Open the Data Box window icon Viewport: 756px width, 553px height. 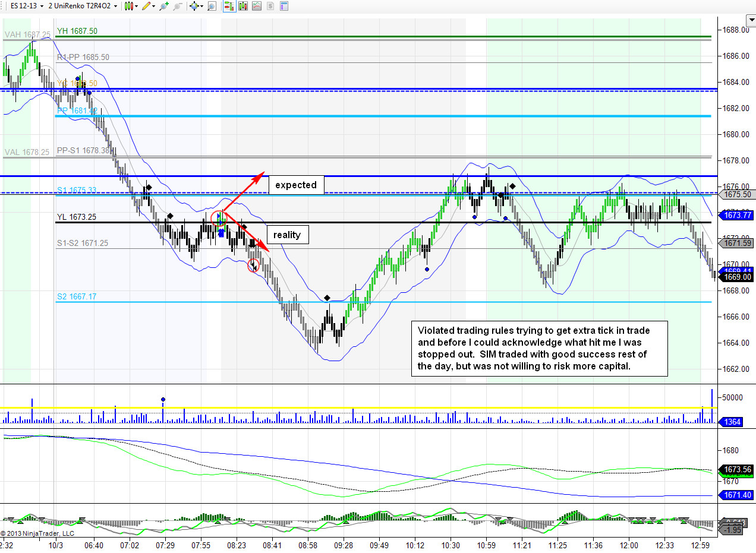[284, 6]
